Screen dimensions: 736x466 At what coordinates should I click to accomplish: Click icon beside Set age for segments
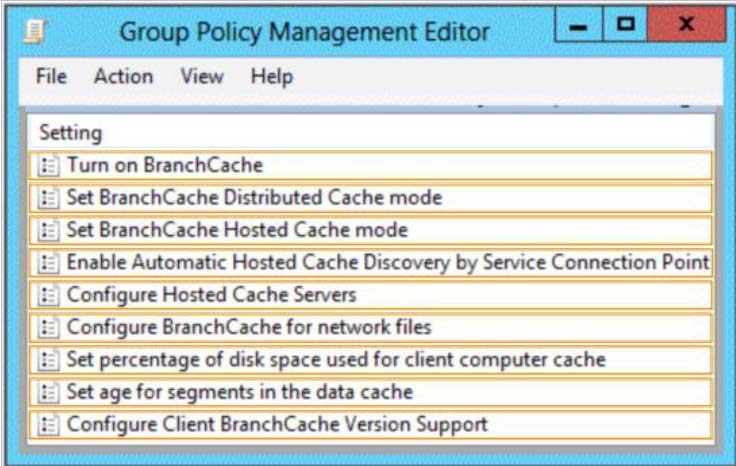(x=49, y=392)
